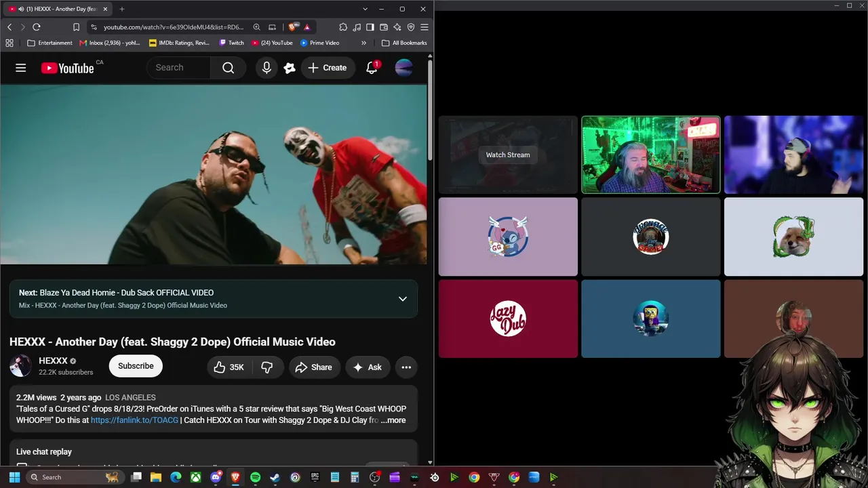Screen dimensions: 868x488
Task: Open the Twitch bookmark
Action: [231, 43]
